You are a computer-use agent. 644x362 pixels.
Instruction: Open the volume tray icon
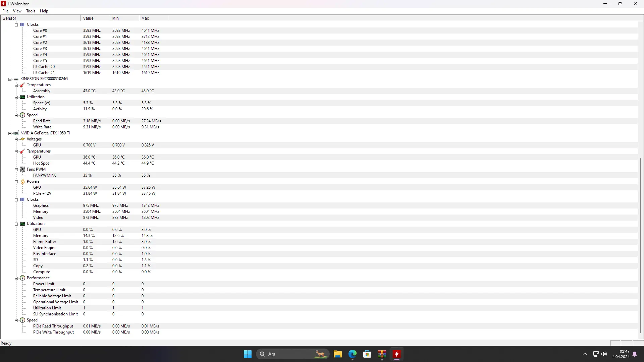coord(604,354)
